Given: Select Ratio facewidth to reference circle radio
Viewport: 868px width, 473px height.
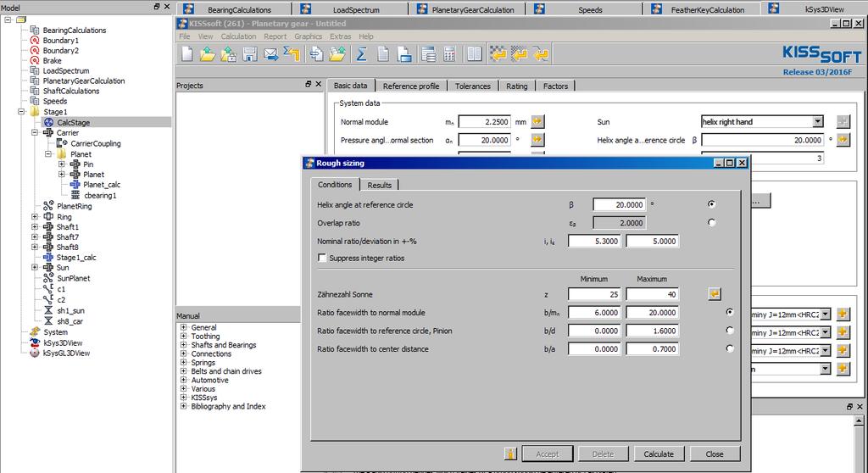Looking at the screenshot, I should [730, 331].
